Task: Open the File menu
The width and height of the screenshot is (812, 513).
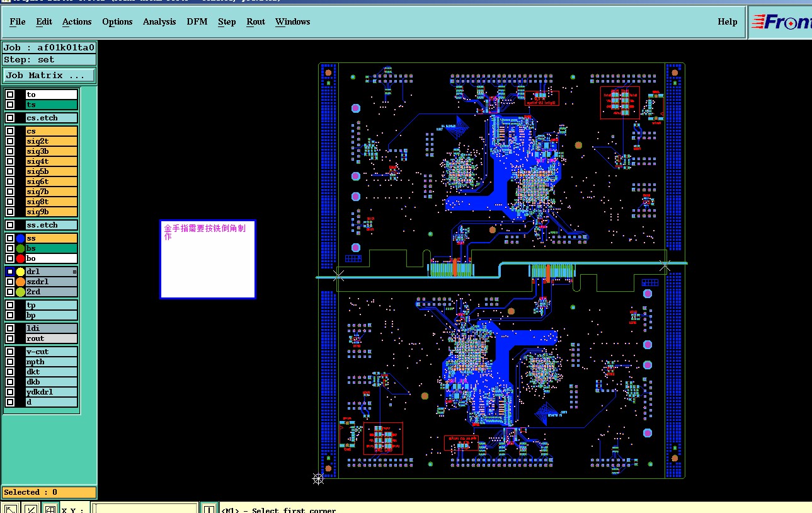Action: [18, 21]
